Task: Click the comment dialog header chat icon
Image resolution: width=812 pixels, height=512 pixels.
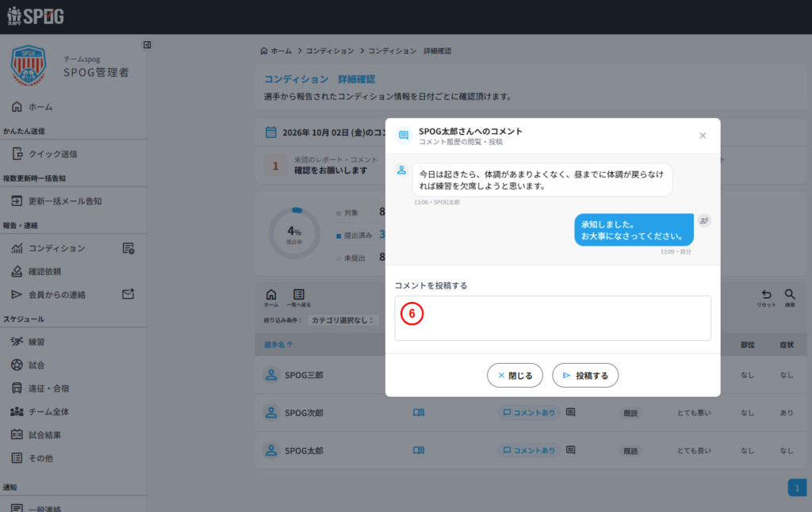Action: tap(404, 136)
